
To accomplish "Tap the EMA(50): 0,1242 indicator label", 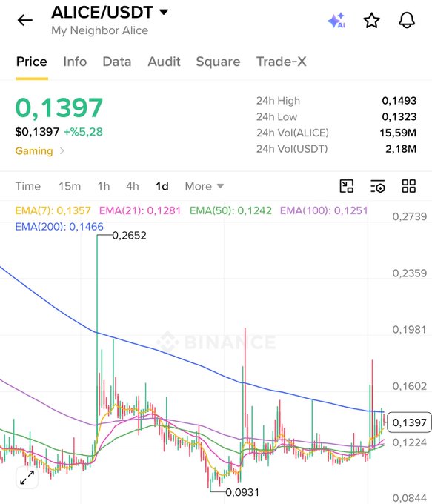I will pyautogui.click(x=230, y=210).
